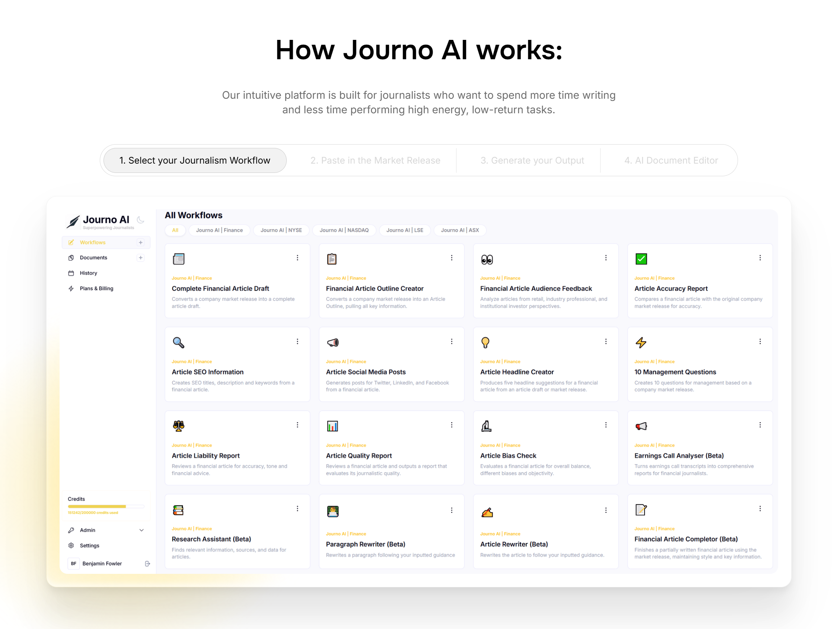Filter by Journo AI | NYSE
Screen dimensions: 840x629
(x=281, y=230)
